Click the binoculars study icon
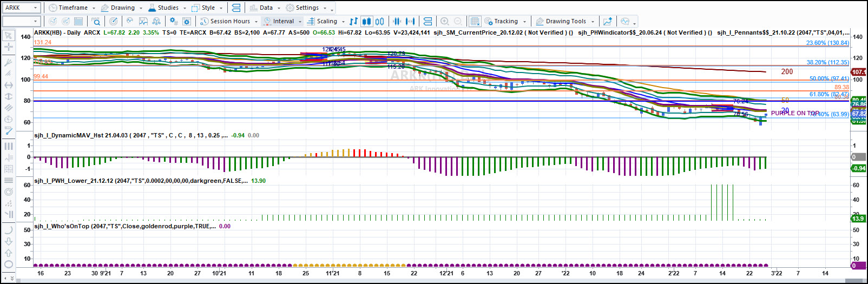 coord(156,21)
